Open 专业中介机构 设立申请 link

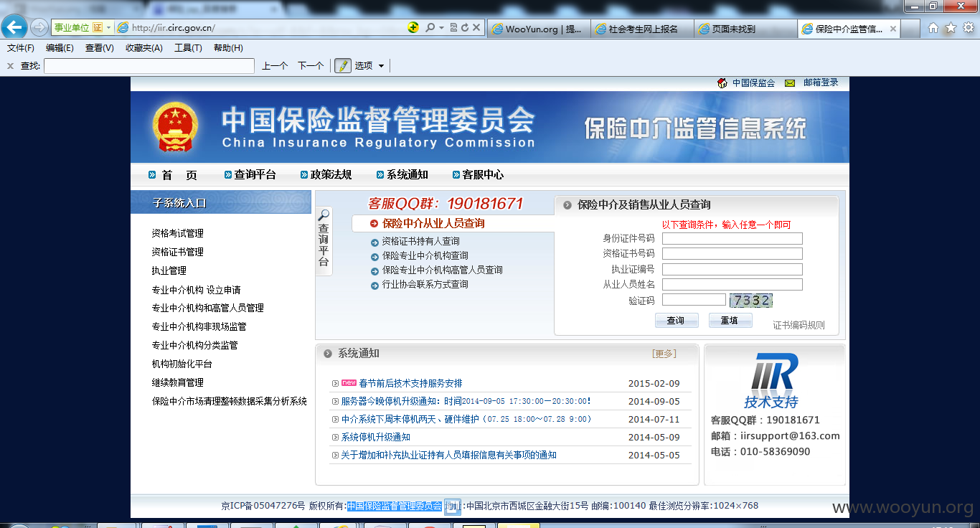[197, 290]
